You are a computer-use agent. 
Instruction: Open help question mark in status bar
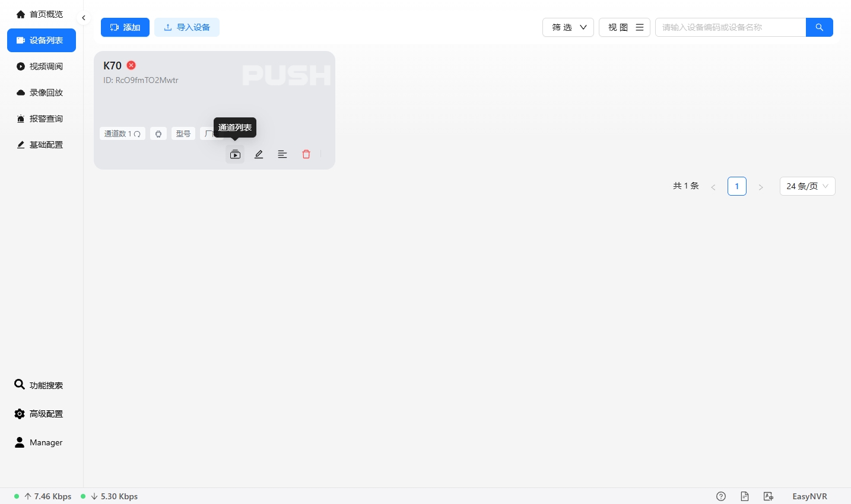(721, 496)
